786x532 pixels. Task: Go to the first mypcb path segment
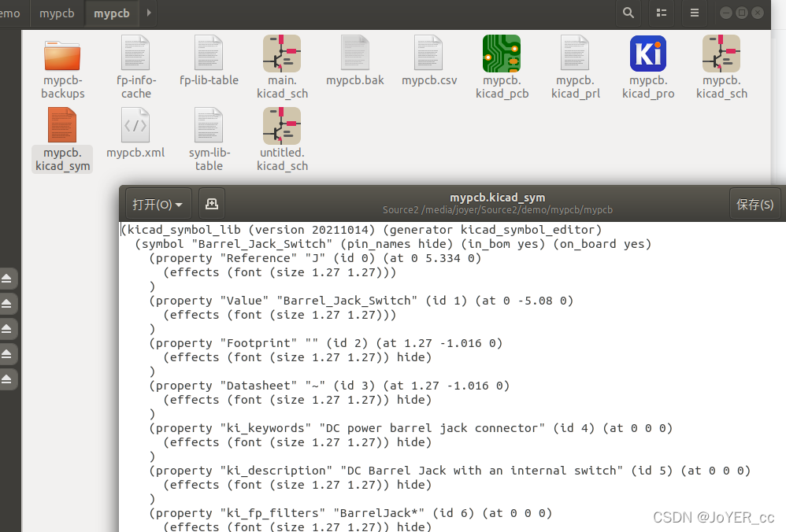(x=57, y=13)
